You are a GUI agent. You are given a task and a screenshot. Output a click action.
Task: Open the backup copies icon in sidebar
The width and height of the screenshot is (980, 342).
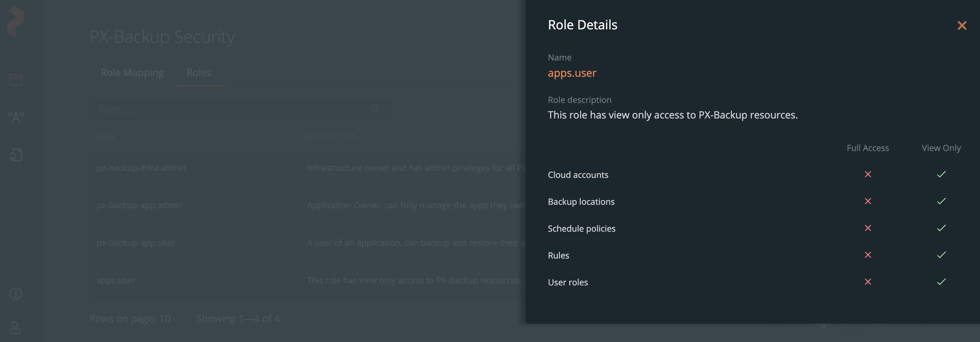click(16, 155)
